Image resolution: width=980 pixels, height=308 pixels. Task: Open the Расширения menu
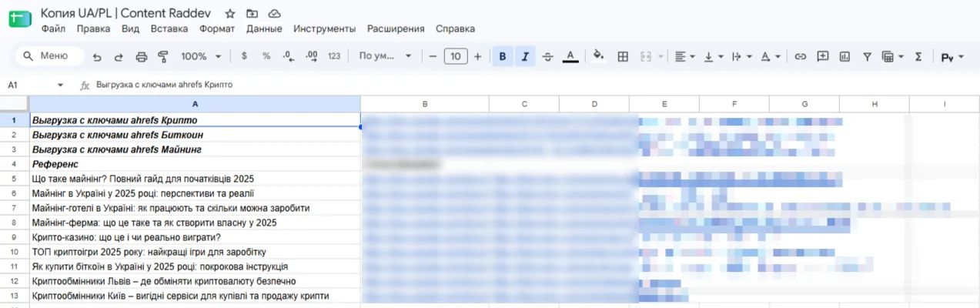pos(396,28)
